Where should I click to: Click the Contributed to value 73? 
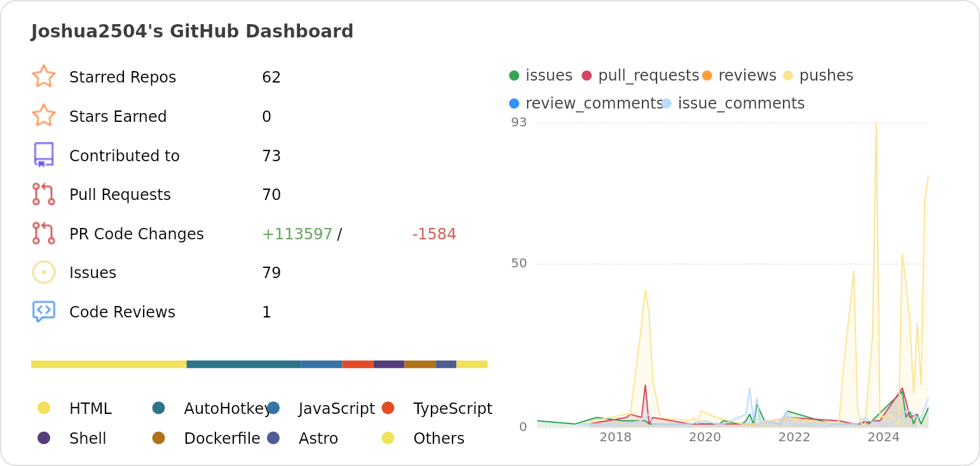point(271,156)
